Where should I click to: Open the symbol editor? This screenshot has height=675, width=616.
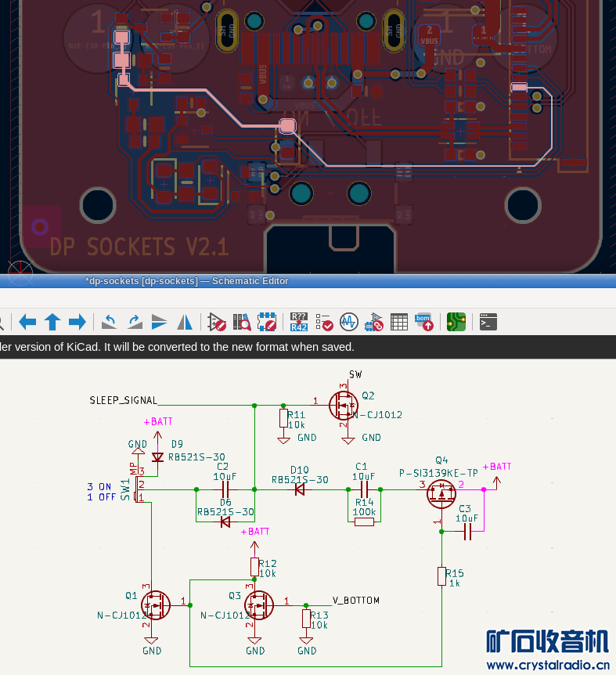[217, 322]
